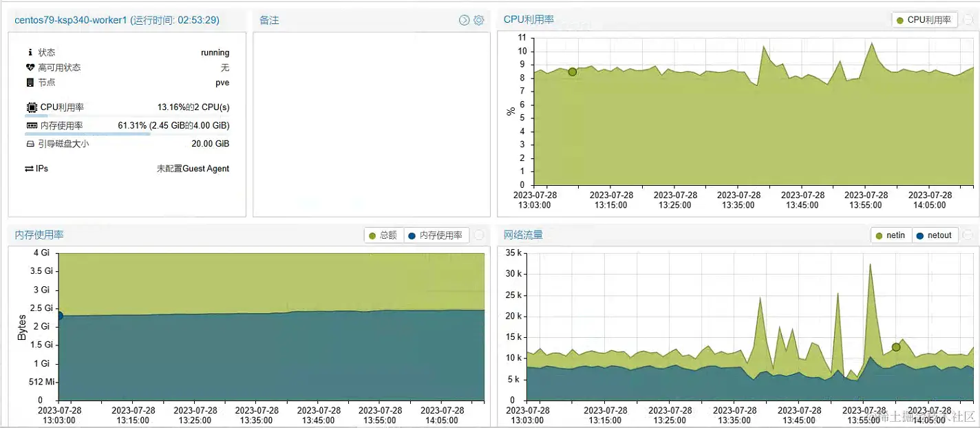Click the 'running' status value
Screen dimensions: 980x428
point(215,53)
